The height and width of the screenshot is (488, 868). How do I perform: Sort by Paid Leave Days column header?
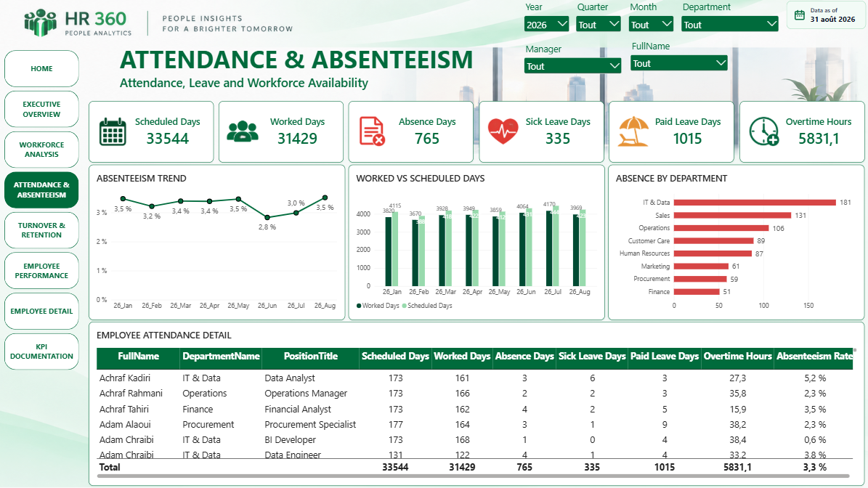[x=665, y=357]
